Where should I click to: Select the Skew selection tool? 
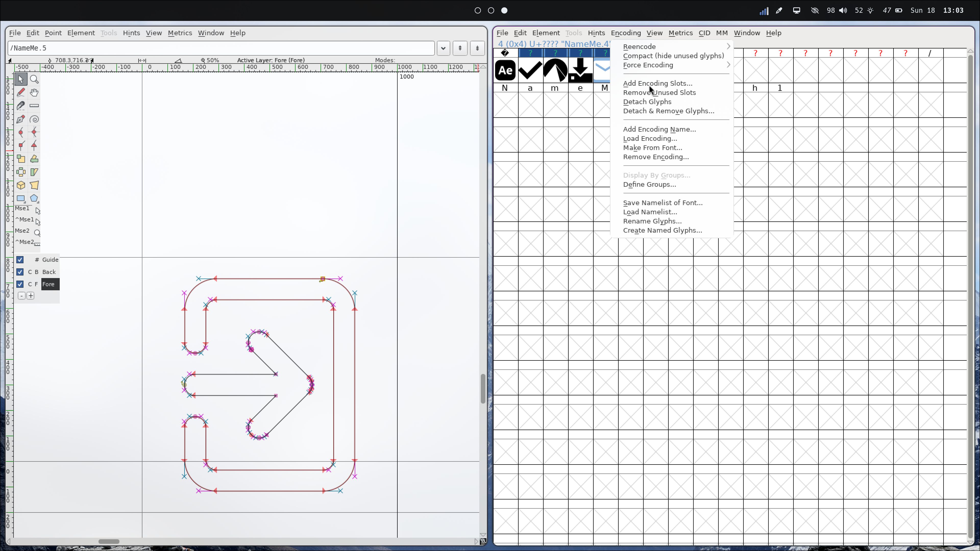click(34, 172)
